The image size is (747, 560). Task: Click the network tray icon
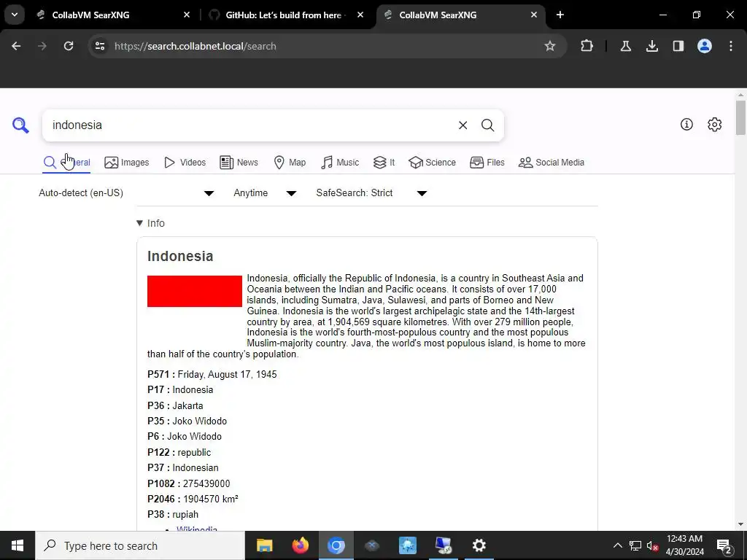click(x=635, y=545)
